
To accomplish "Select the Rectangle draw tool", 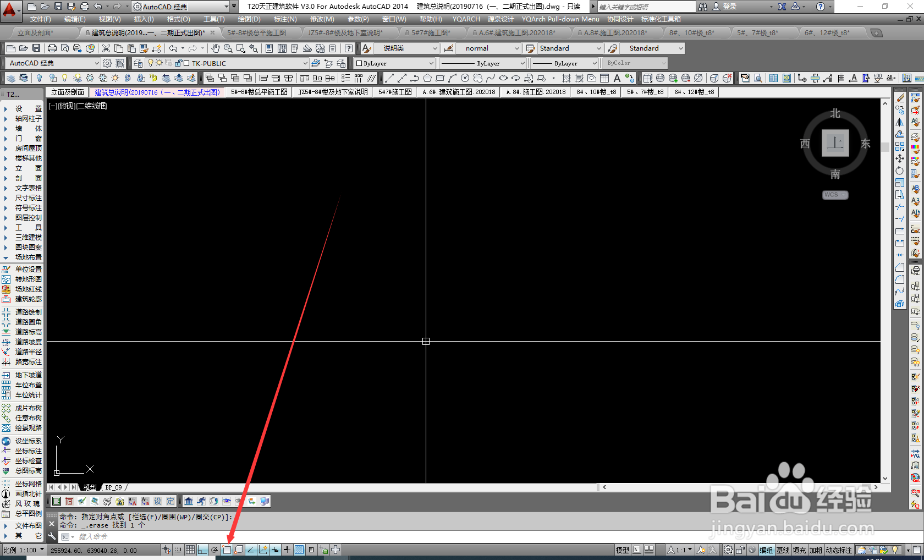I will coord(440,78).
